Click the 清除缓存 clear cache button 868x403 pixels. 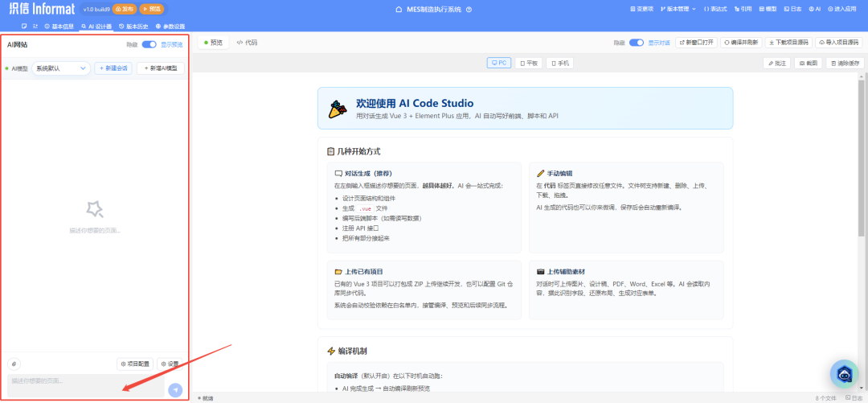click(845, 64)
